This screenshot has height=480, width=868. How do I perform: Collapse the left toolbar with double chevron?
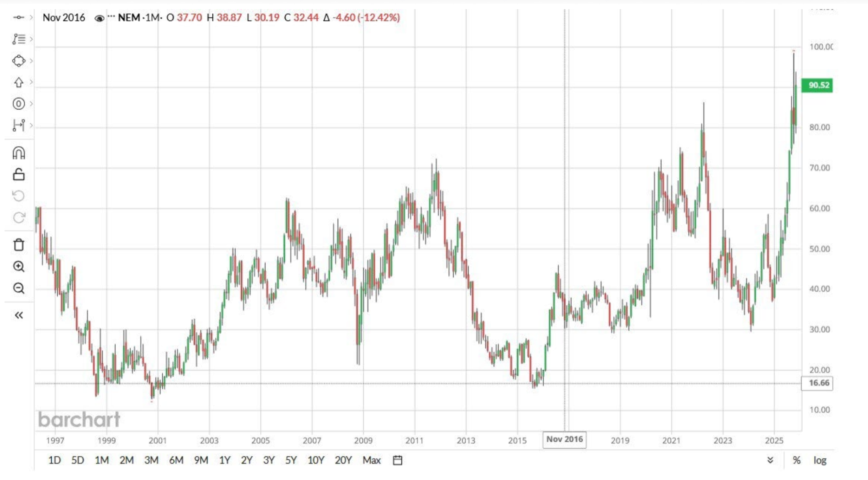click(19, 315)
